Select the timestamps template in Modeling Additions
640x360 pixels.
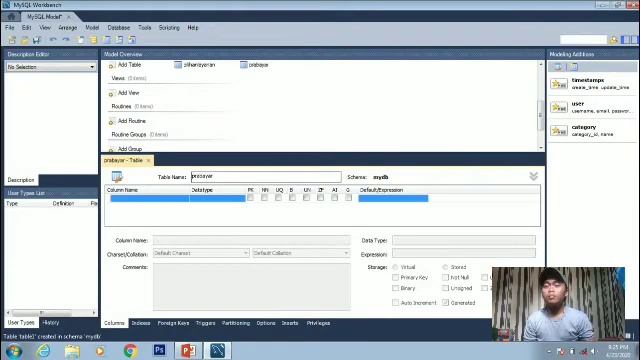click(592, 84)
